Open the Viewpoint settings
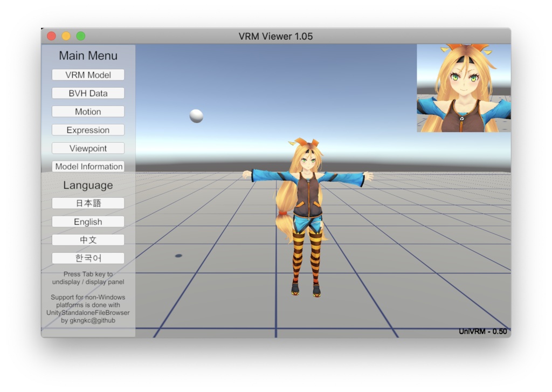The image size is (552, 392). (x=88, y=148)
